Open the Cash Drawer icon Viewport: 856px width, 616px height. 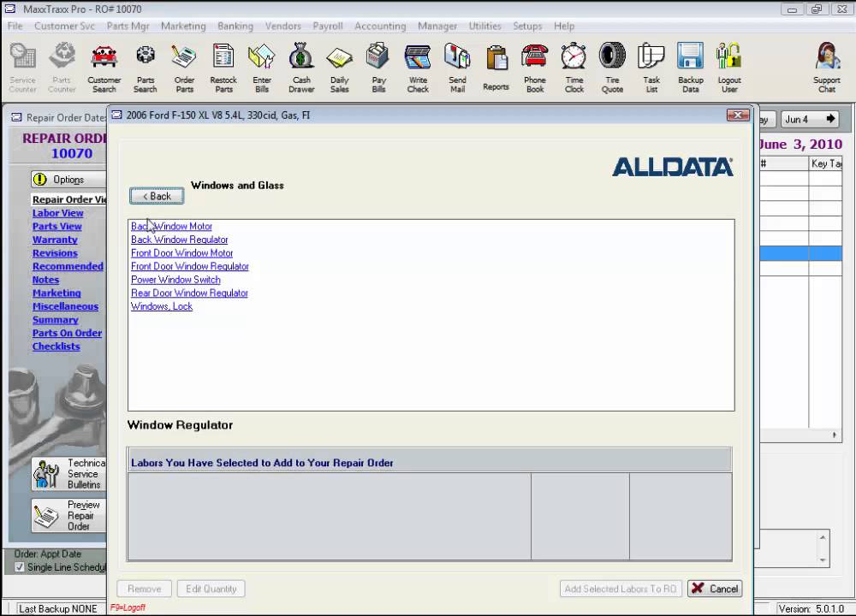301,67
